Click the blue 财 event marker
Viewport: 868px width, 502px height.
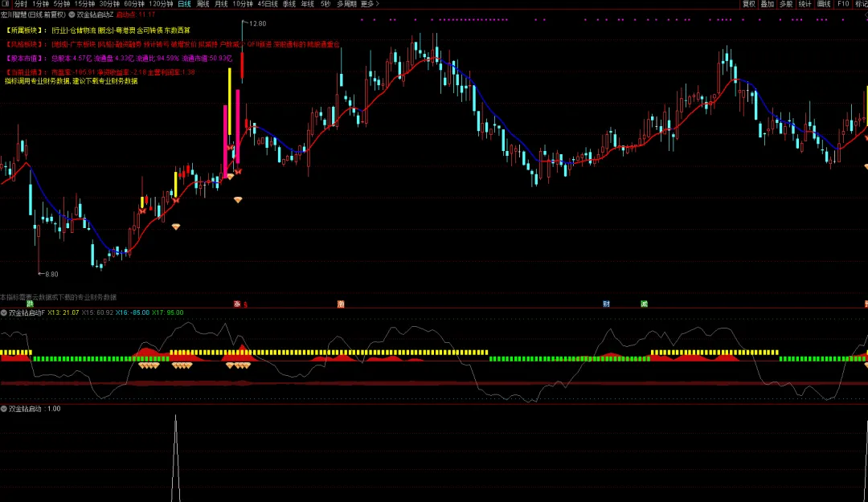606,304
